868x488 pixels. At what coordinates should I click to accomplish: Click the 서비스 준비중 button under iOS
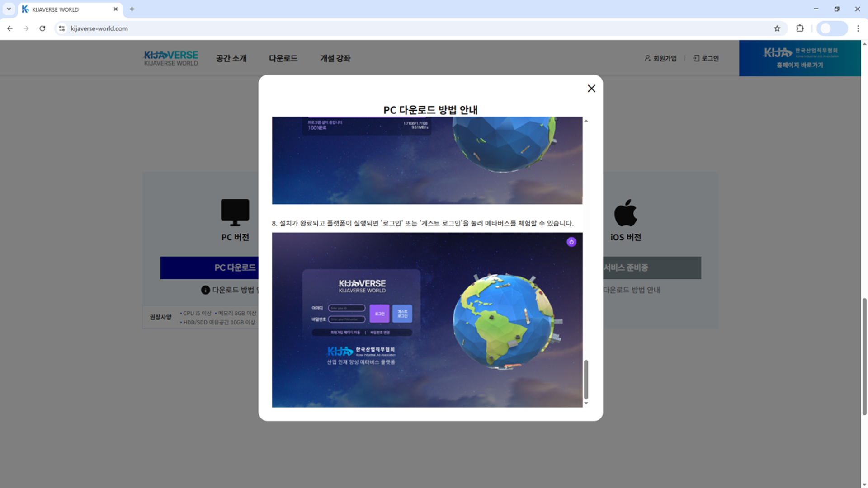[652, 267]
